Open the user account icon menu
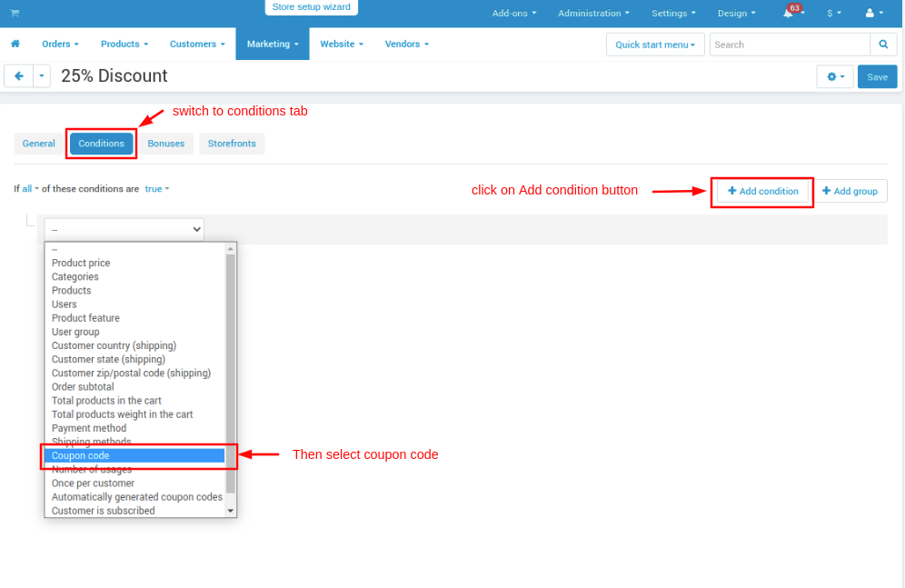The height and width of the screenshot is (588, 905). coord(873,14)
